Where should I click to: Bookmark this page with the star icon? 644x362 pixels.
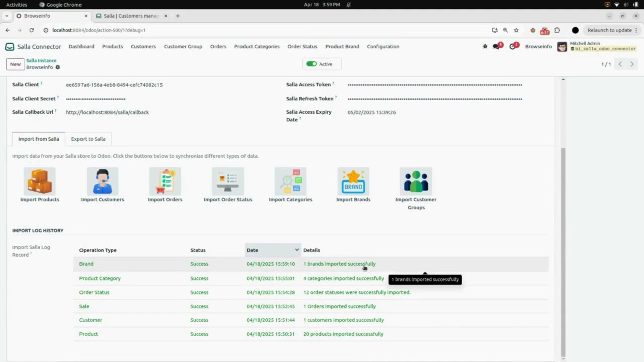click(x=516, y=30)
